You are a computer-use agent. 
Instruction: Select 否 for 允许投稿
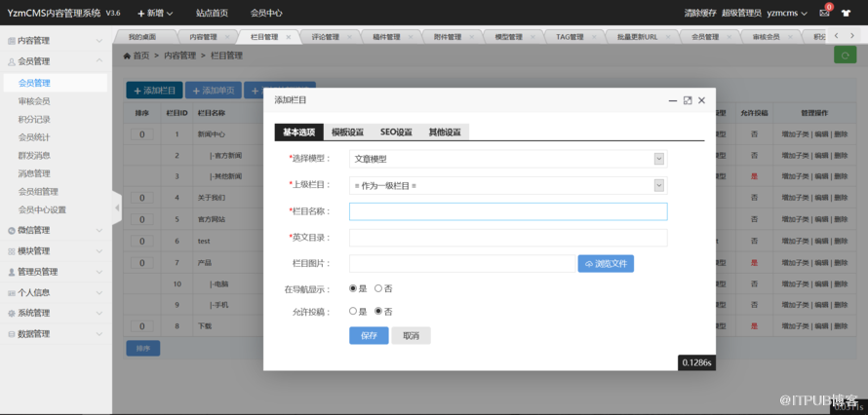pos(378,311)
